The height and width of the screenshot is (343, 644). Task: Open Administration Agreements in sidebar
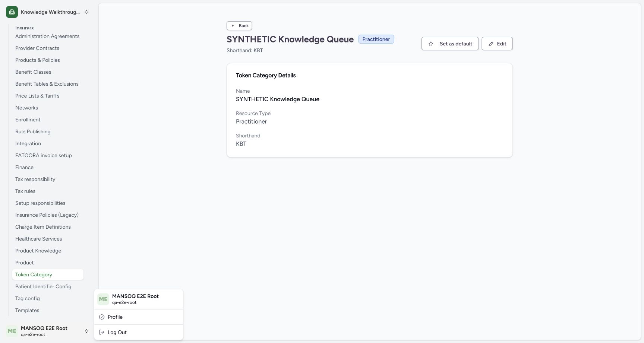[x=47, y=36]
